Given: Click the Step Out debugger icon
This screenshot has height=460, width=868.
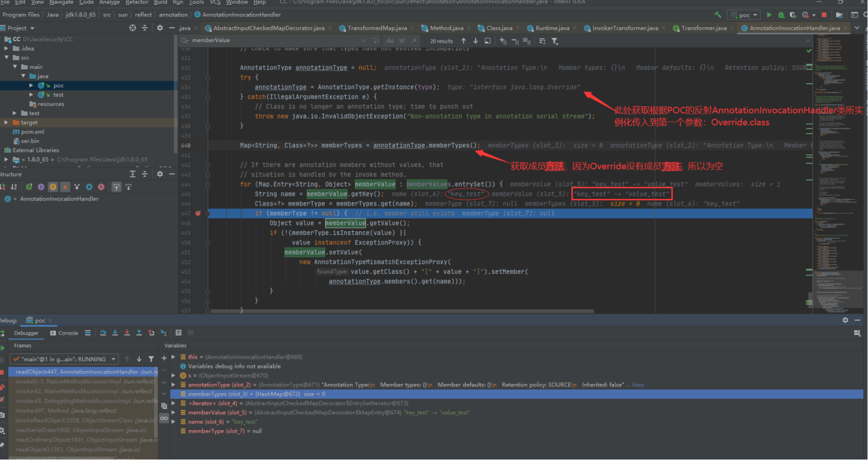Looking at the screenshot, I should tap(139, 333).
